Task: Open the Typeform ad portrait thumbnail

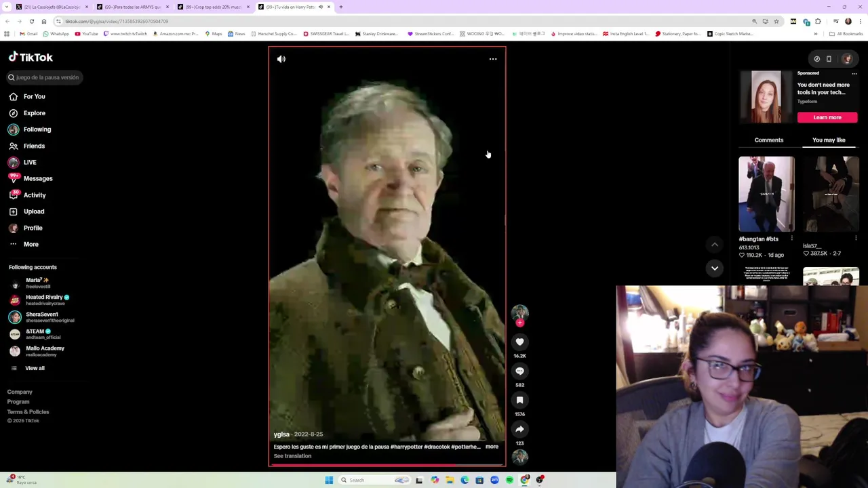Action: [x=766, y=96]
